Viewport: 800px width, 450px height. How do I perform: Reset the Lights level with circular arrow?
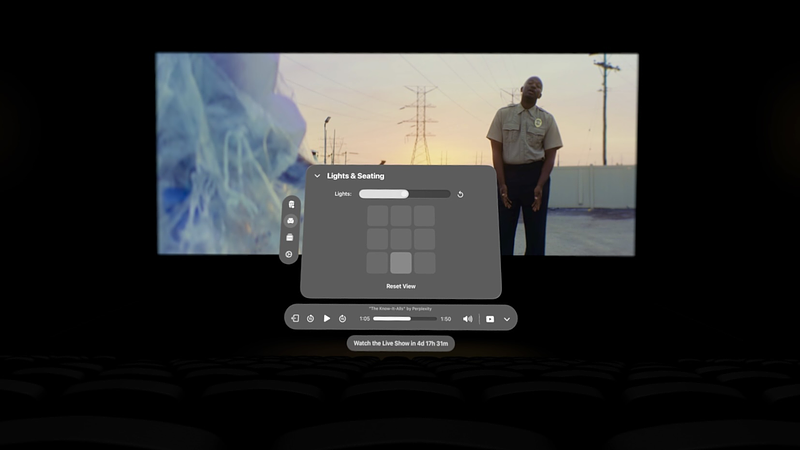tap(460, 194)
